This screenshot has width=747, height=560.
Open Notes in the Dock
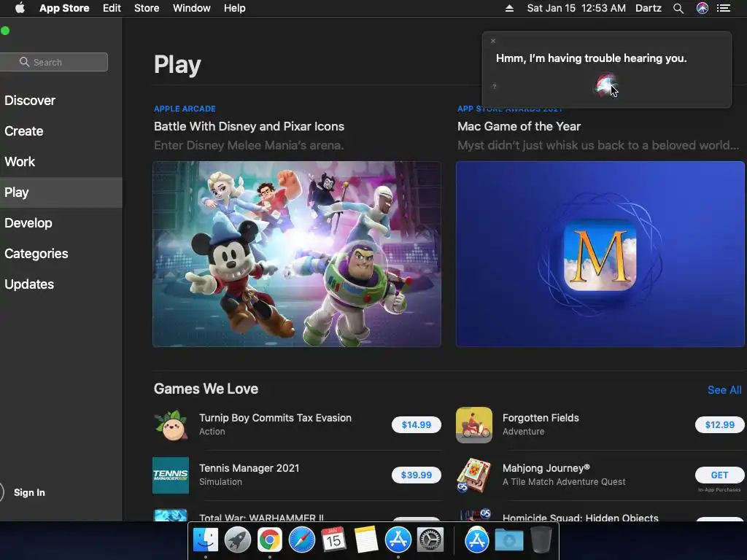click(x=366, y=540)
